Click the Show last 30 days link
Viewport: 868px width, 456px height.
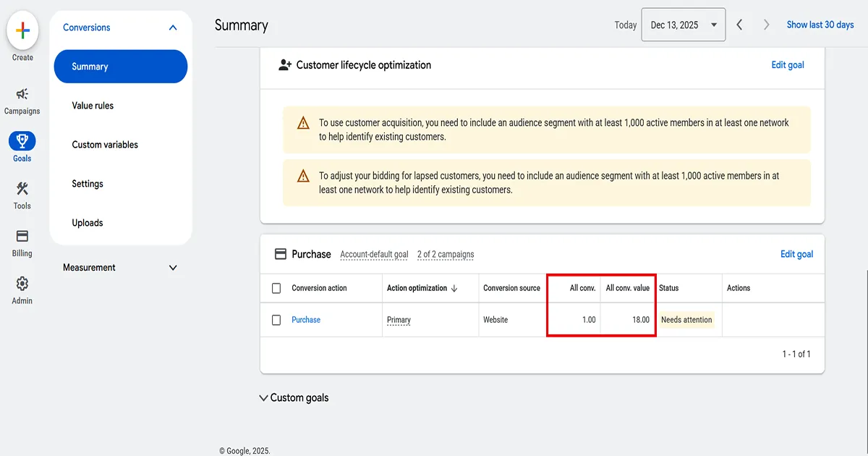(x=821, y=24)
